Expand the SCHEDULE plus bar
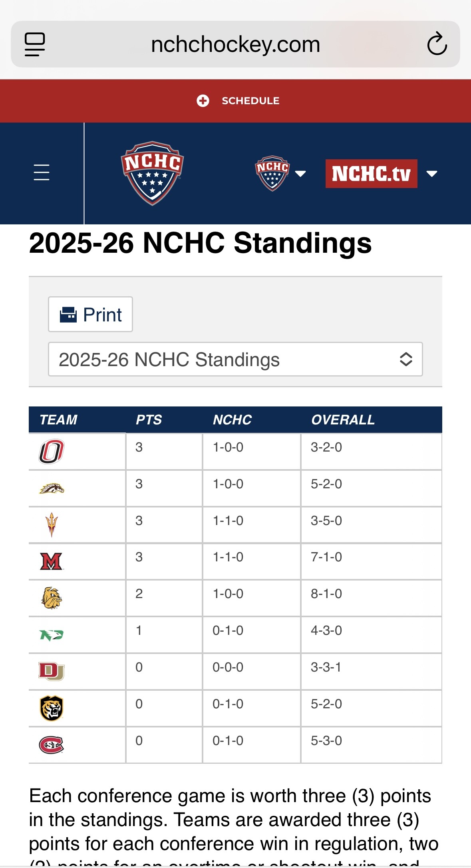471x868 pixels. click(x=238, y=101)
